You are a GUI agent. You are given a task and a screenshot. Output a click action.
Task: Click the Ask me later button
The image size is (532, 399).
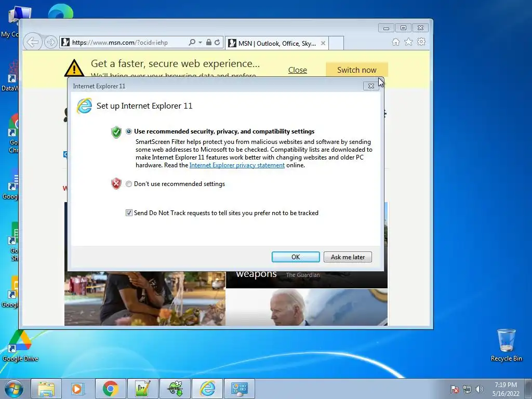pyautogui.click(x=348, y=257)
